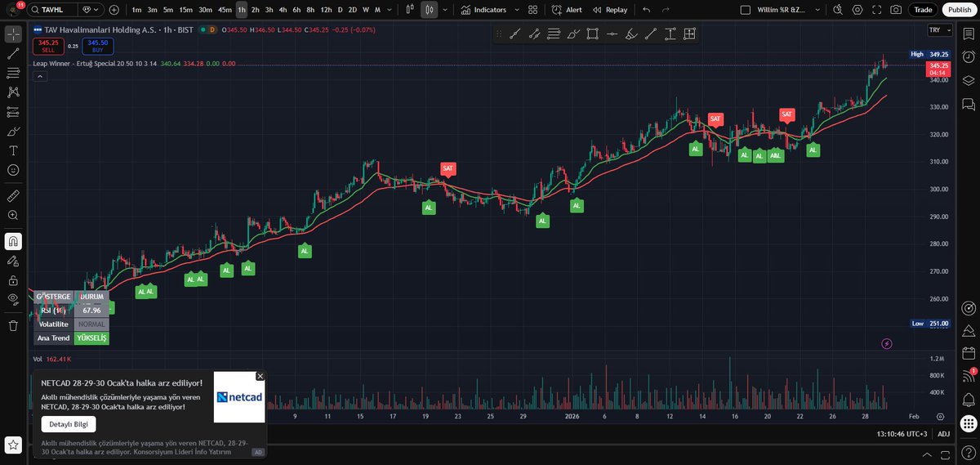The image size is (980, 465).
Task: Enter fullscreen mode
Action: [x=877, y=10]
